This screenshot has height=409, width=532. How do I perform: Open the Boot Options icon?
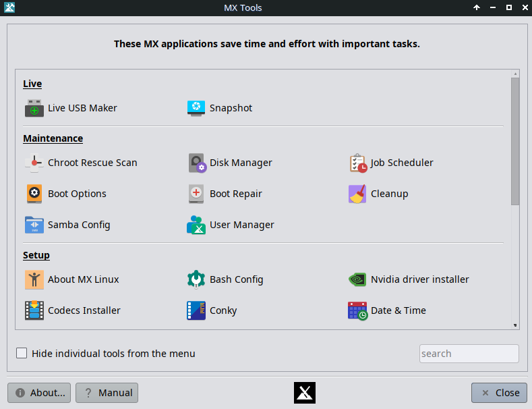tap(34, 194)
